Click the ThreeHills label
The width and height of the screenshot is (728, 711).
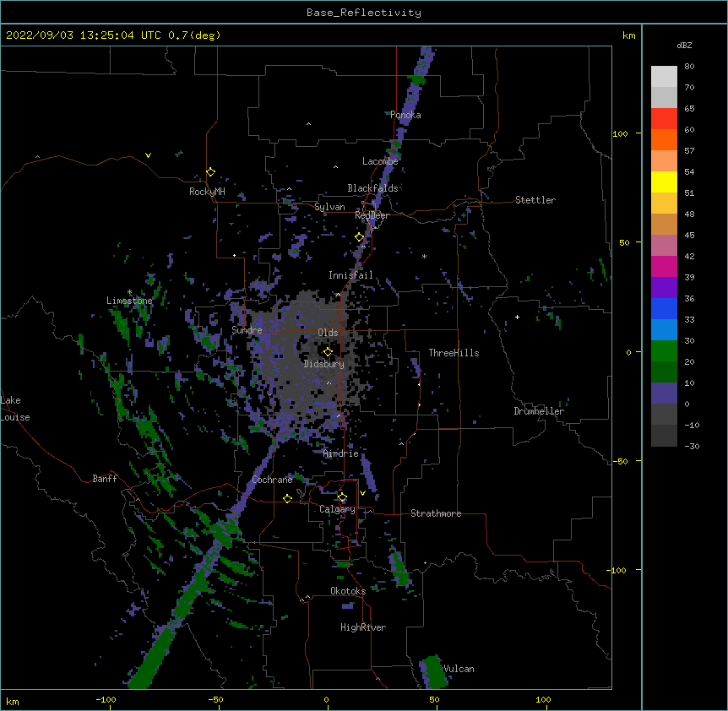[x=454, y=353]
